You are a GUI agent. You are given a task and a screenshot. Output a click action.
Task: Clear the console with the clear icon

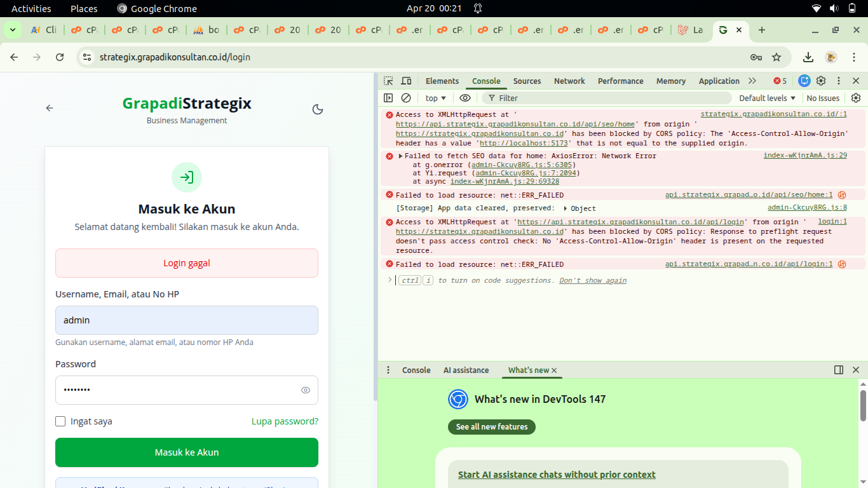(406, 98)
